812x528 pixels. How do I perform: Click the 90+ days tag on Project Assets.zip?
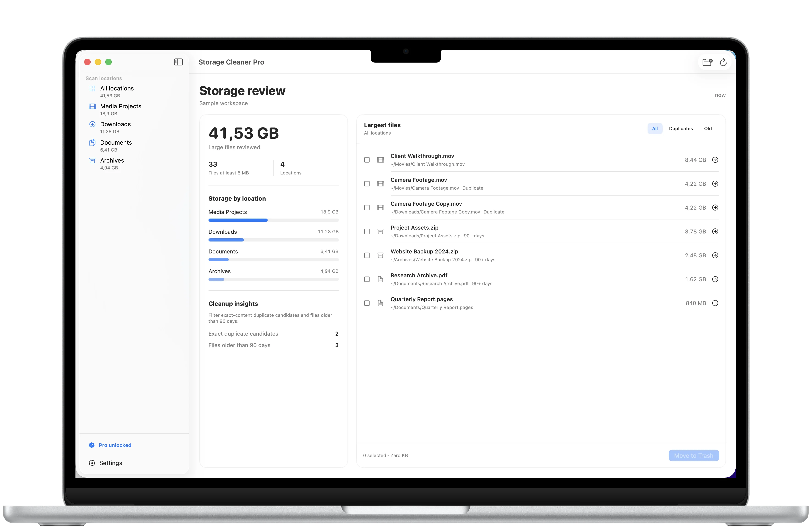pyautogui.click(x=474, y=236)
